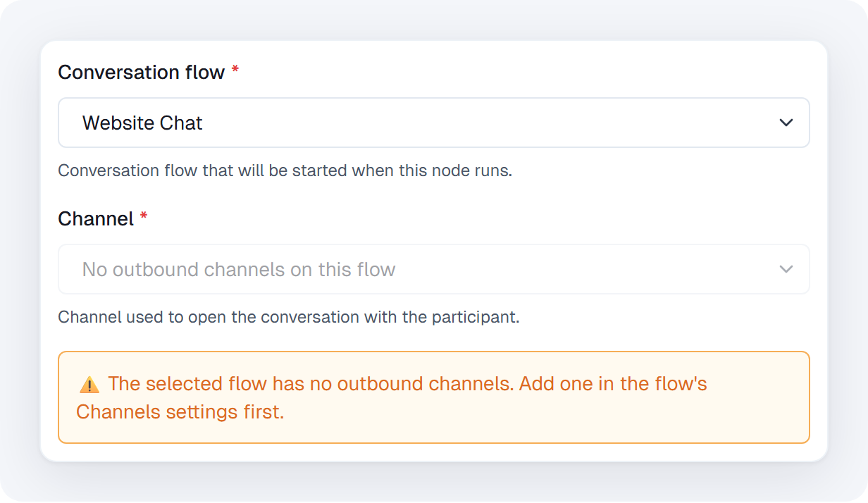868x503 pixels.
Task: Click the chevron arrow of the Website Chat select
Action: tap(786, 123)
